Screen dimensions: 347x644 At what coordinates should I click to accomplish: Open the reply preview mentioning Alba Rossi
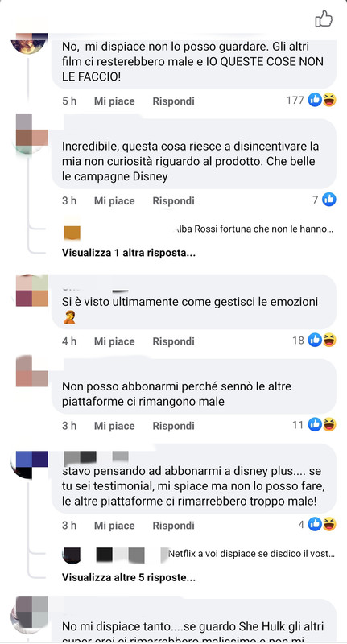click(x=254, y=229)
